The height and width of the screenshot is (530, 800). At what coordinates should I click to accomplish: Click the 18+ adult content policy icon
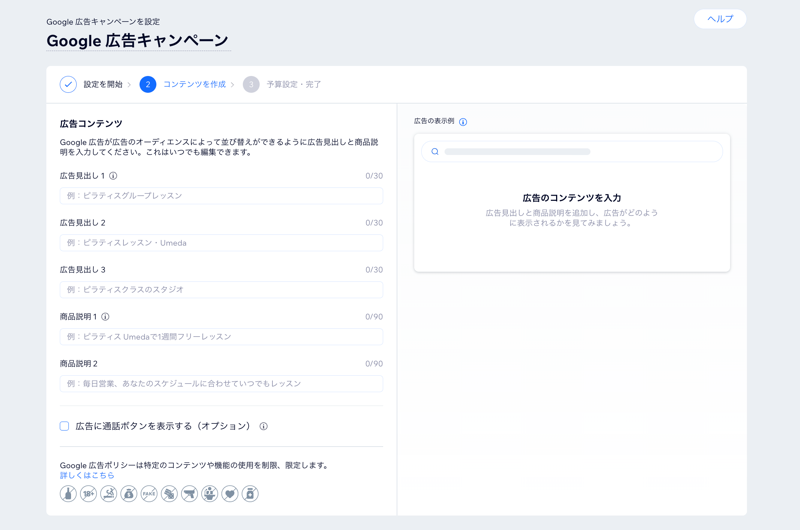click(88, 494)
